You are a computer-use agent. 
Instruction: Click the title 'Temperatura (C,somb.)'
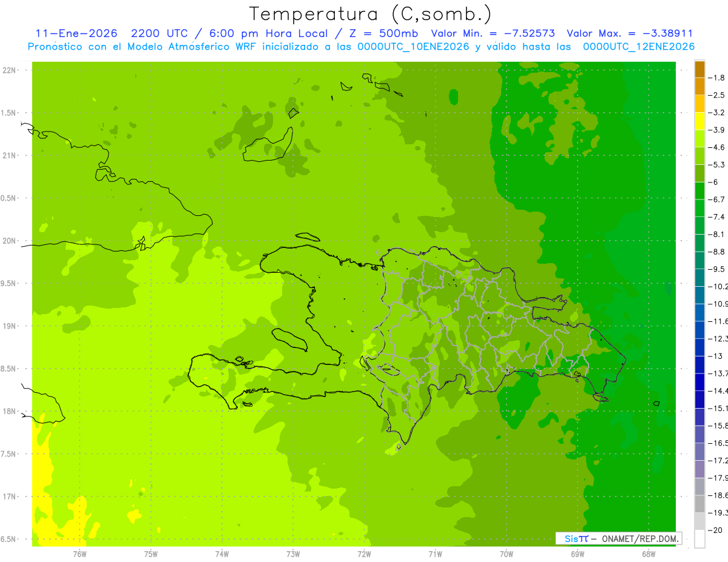(371, 14)
